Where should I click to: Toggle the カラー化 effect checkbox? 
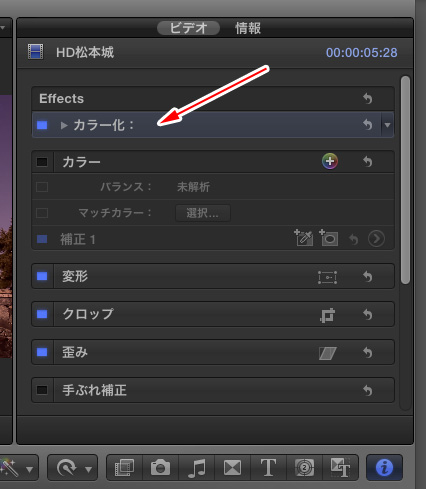click(x=42, y=125)
